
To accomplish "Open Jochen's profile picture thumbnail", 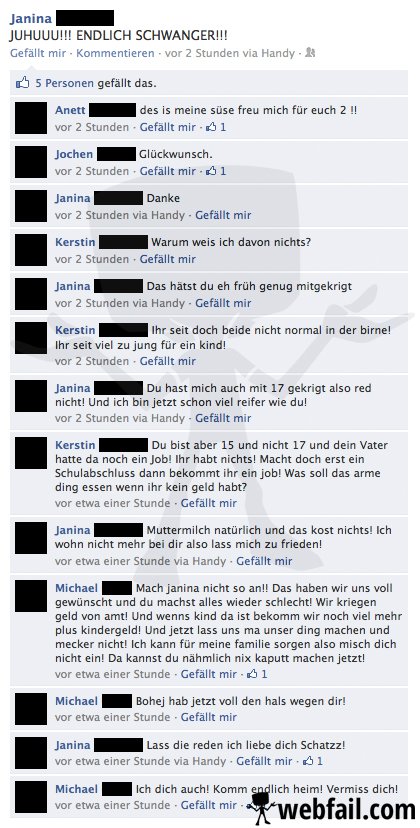I will tap(31, 162).
